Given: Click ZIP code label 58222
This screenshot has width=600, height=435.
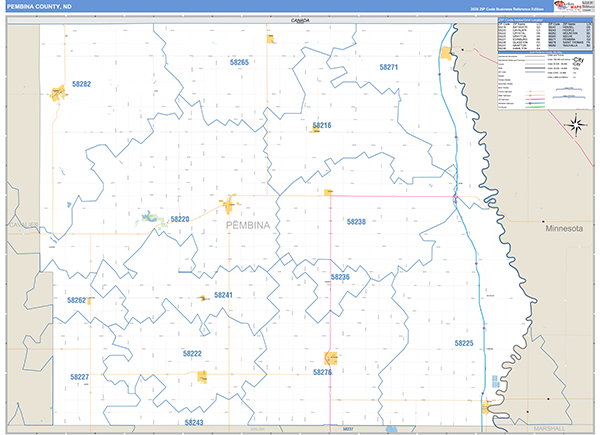Looking at the screenshot, I should (192, 353).
